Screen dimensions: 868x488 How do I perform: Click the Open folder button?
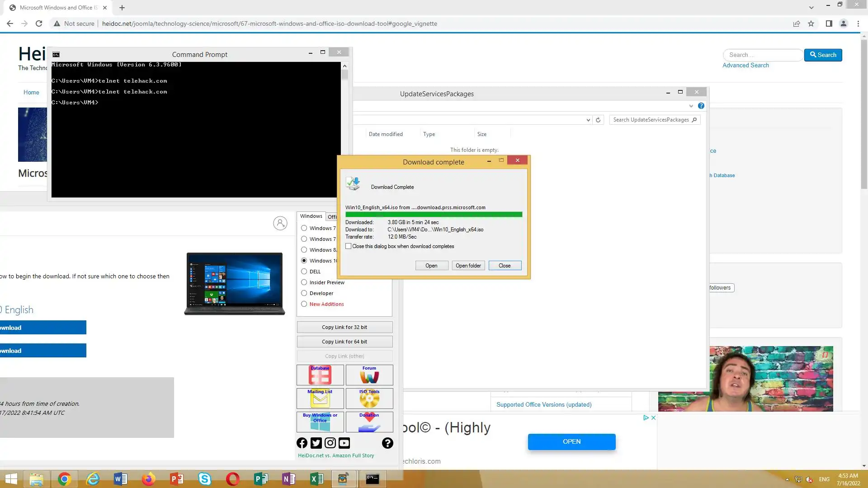coord(468,266)
